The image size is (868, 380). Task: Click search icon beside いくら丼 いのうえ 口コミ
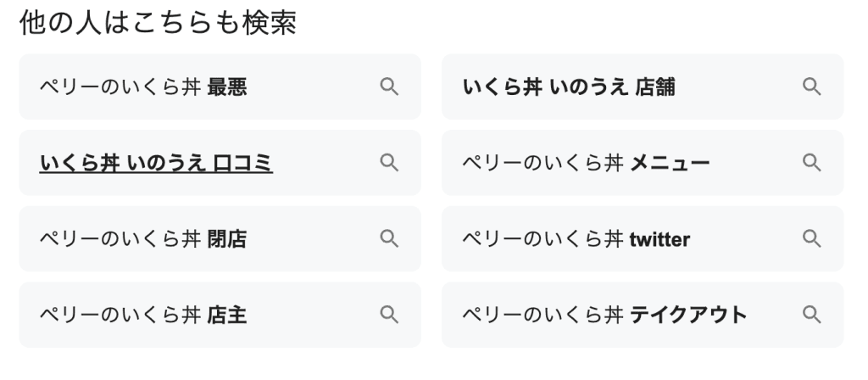(388, 163)
